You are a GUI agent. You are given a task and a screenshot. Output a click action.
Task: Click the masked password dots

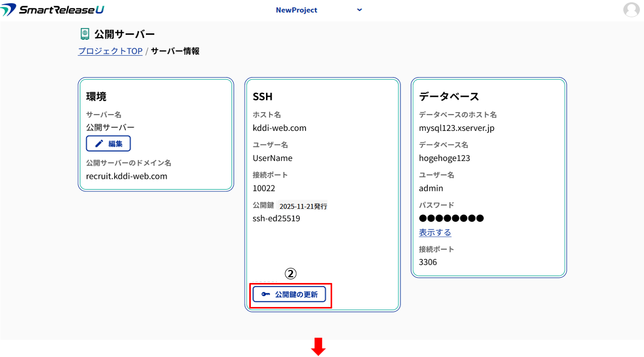(x=451, y=218)
